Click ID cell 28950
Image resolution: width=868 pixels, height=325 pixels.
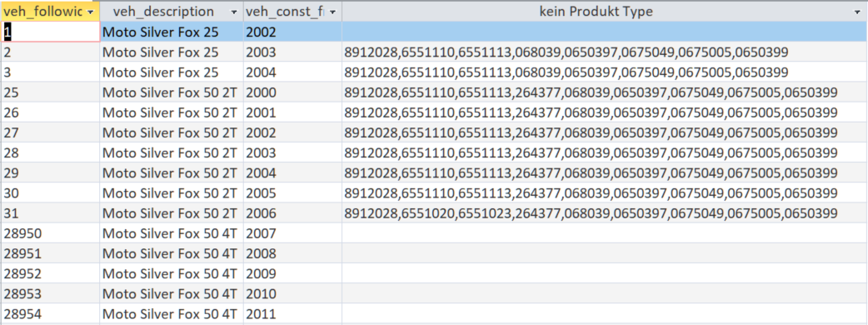(50, 233)
